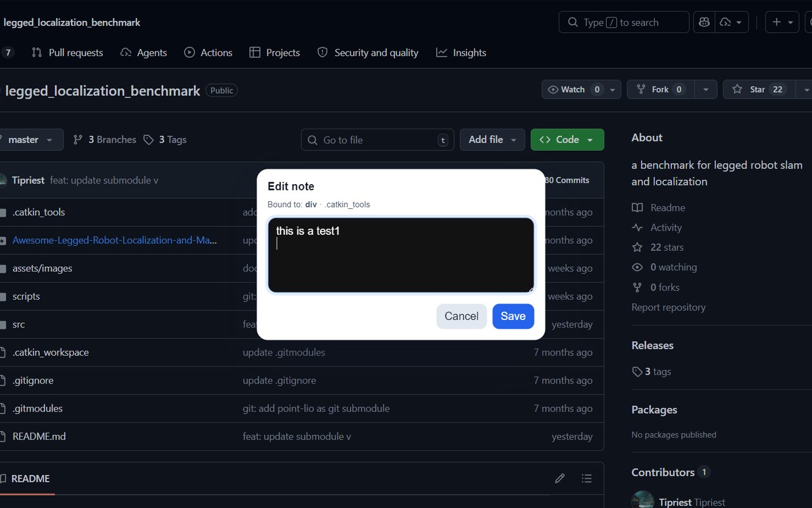Select the README tab
This screenshot has height=508, width=812.
coord(25,479)
